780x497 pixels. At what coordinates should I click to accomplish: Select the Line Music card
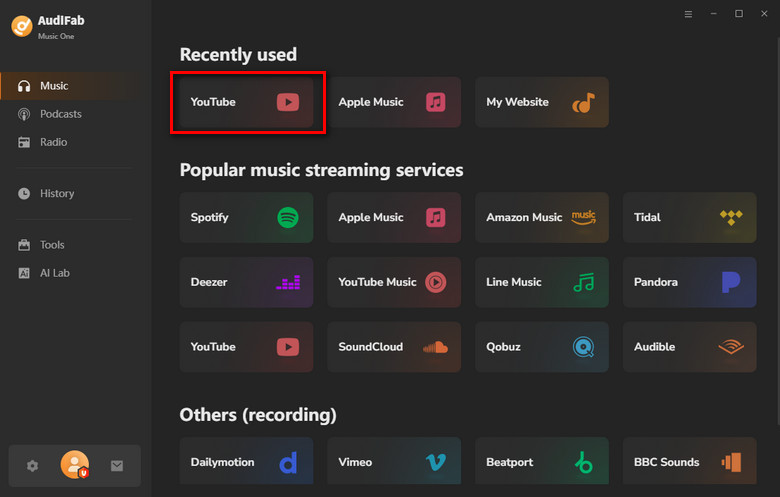[x=542, y=282]
